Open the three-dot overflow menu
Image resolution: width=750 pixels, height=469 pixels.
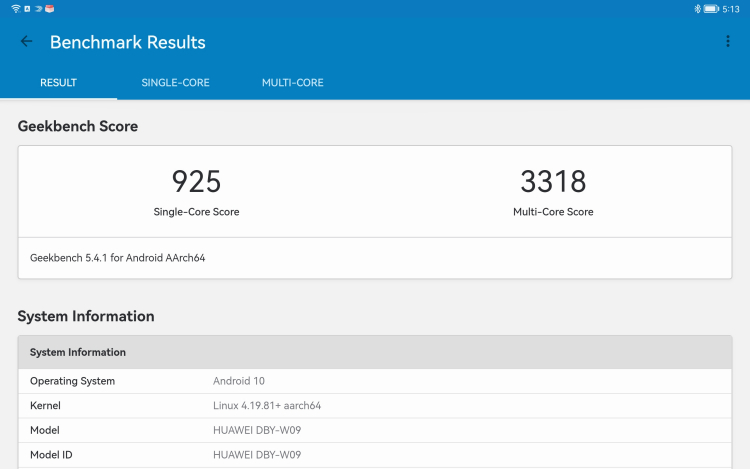(x=728, y=42)
